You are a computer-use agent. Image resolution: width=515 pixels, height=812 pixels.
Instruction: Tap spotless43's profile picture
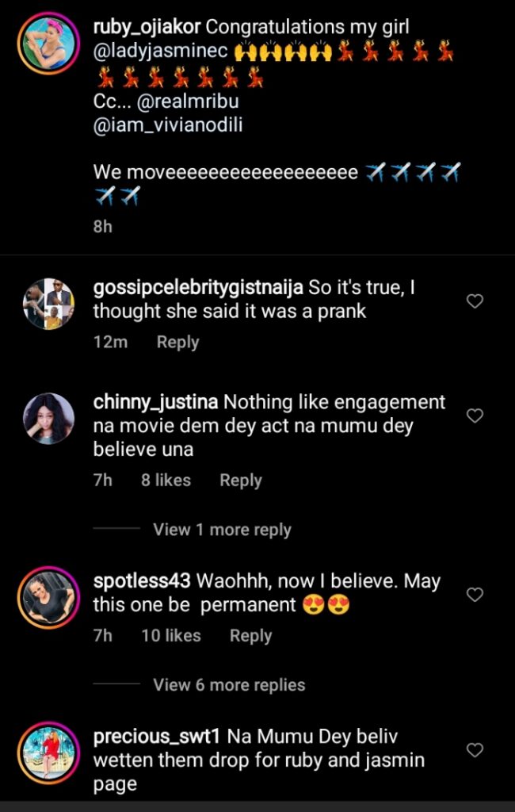48,597
